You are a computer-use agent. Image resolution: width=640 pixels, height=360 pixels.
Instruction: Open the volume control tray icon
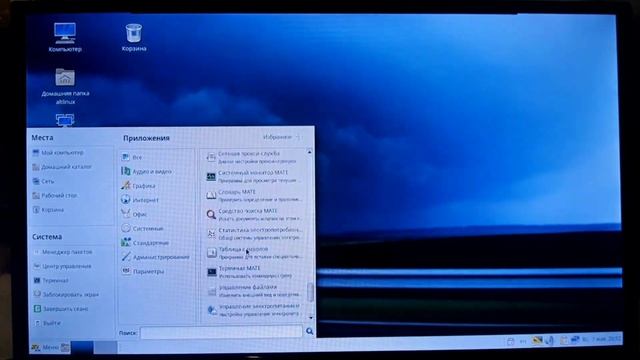(x=549, y=340)
